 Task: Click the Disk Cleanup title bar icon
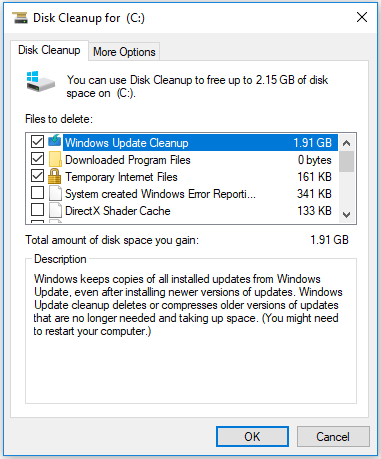click(20, 18)
